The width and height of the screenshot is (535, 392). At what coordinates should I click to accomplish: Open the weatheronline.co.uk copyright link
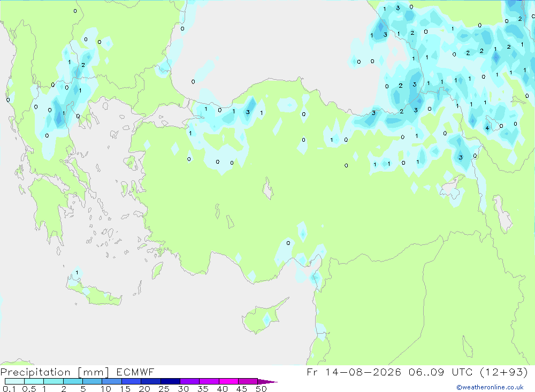click(x=490, y=387)
